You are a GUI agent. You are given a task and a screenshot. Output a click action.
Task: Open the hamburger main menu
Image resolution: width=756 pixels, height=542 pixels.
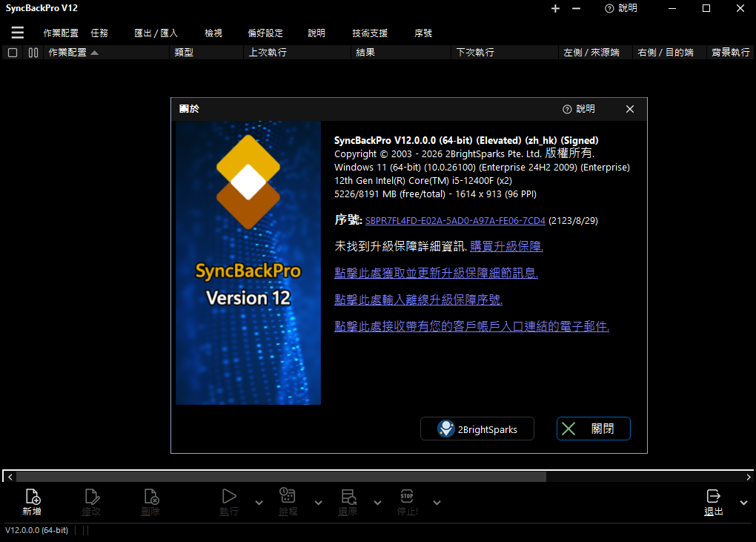17,33
